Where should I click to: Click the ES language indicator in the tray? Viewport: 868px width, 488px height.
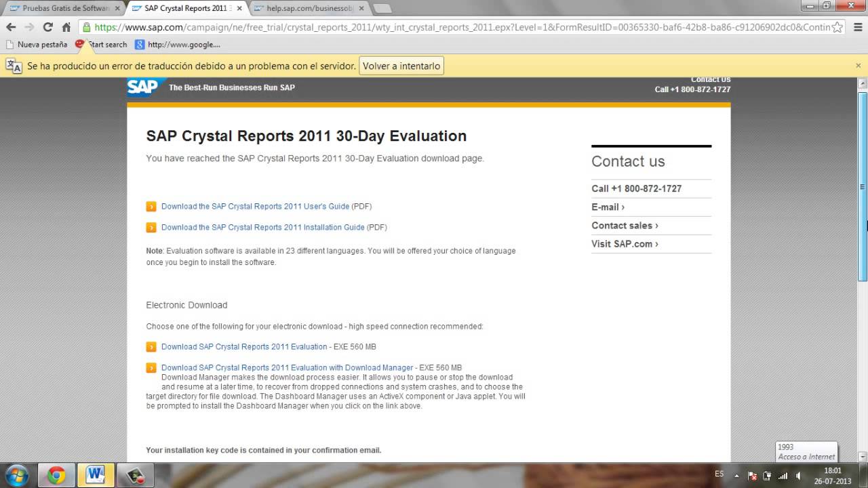coord(719,474)
